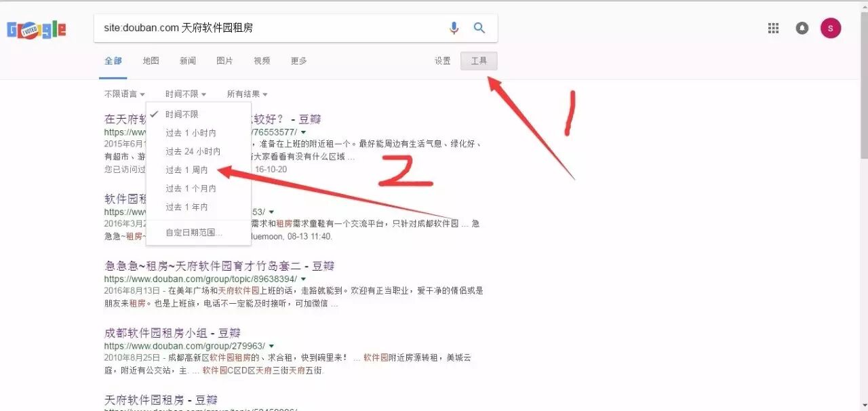Viewport: 868px width, 411px height.
Task: Expand the 所有结果 dropdown
Action: pos(247,94)
